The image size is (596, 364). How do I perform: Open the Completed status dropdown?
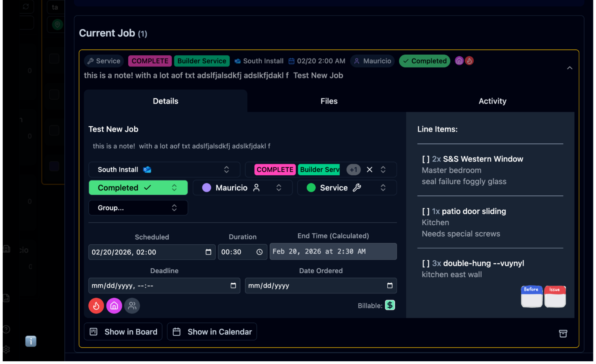pos(138,188)
